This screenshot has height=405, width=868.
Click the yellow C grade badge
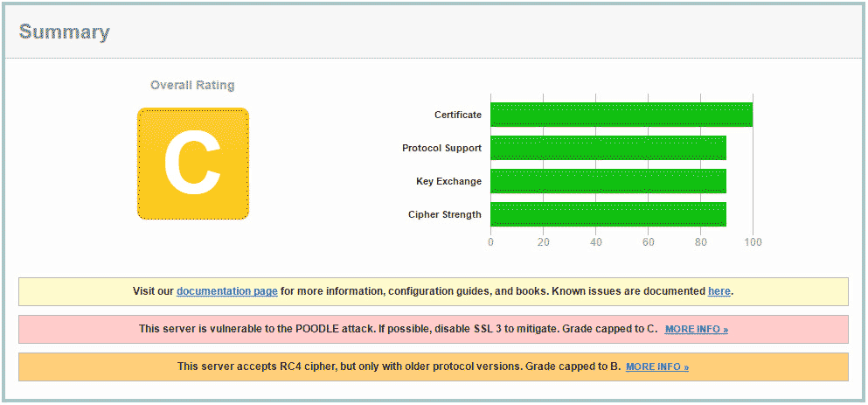pyautogui.click(x=193, y=164)
